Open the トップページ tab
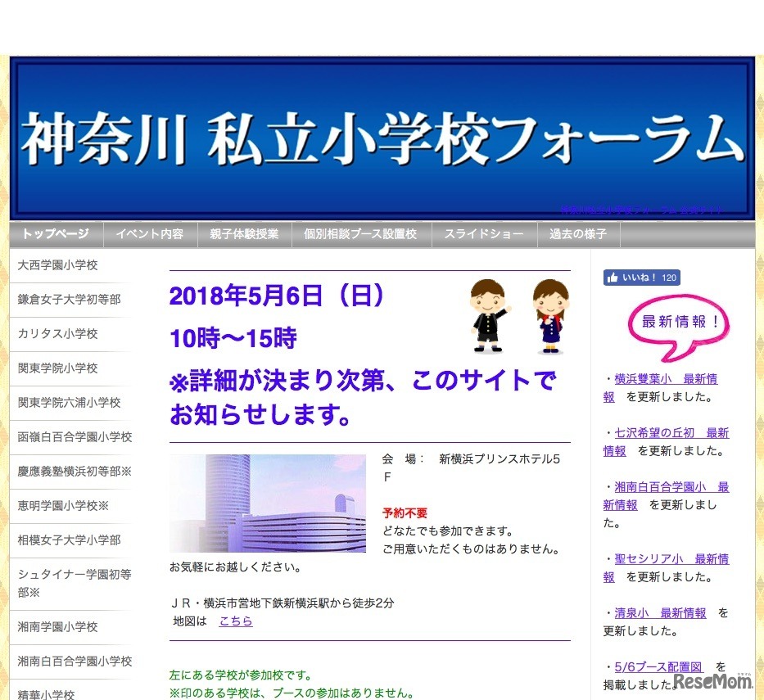The image size is (764, 700). pyautogui.click(x=55, y=233)
